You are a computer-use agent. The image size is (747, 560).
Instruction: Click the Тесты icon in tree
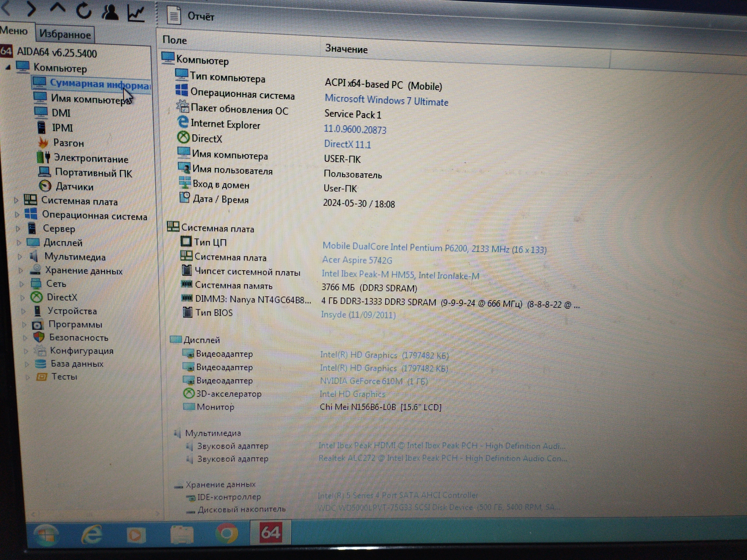click(41, 376)
